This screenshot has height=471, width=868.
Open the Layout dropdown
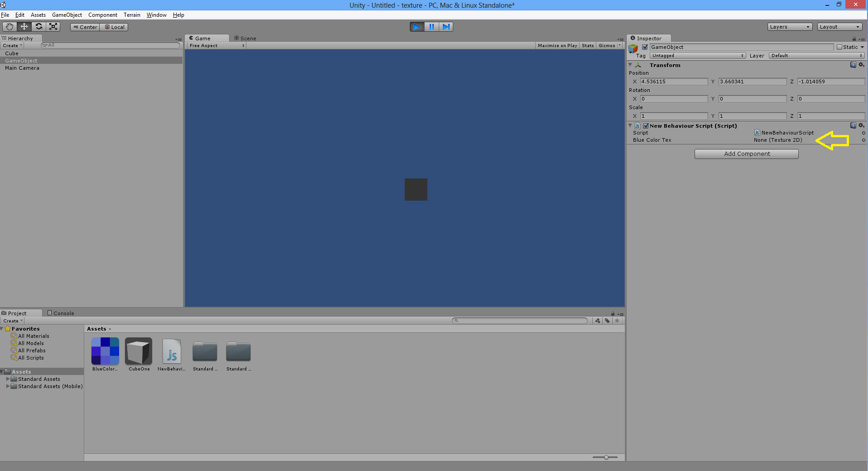(839, 27)
